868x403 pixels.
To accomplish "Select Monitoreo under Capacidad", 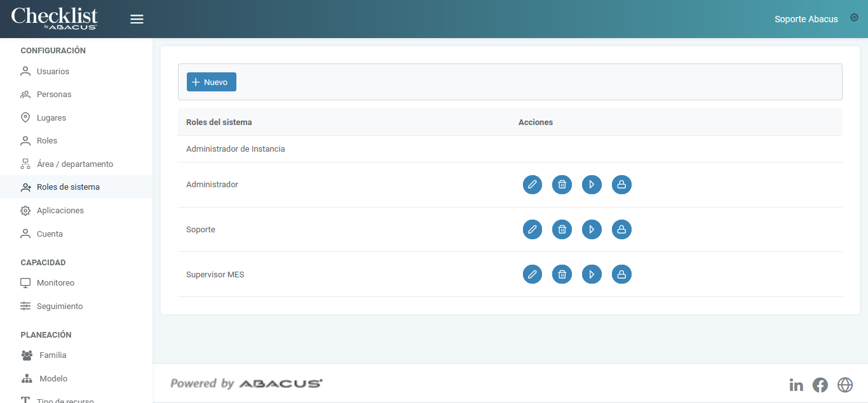I will point(55,283).
